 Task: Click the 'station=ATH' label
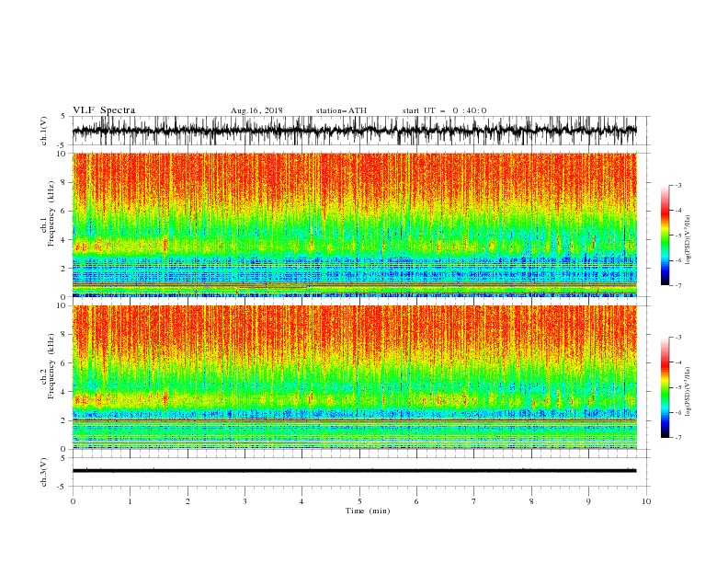point(341,110)
